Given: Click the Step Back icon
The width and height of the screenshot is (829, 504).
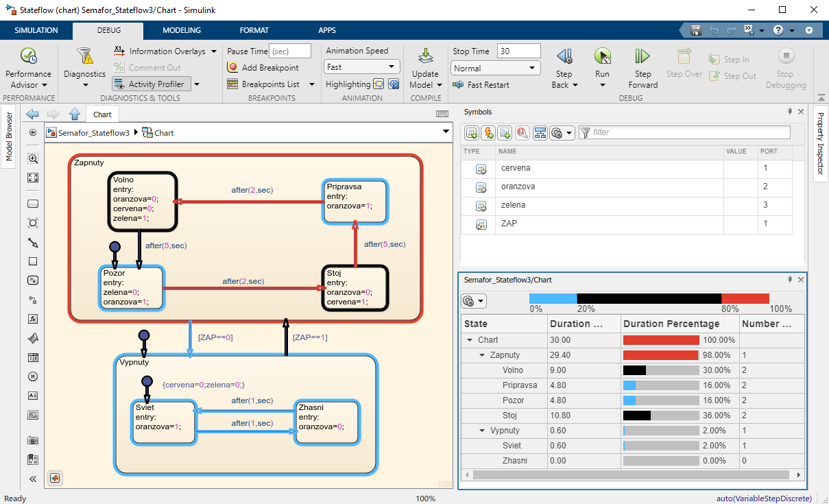Looking at the screenshot, I should coord(564,56).
